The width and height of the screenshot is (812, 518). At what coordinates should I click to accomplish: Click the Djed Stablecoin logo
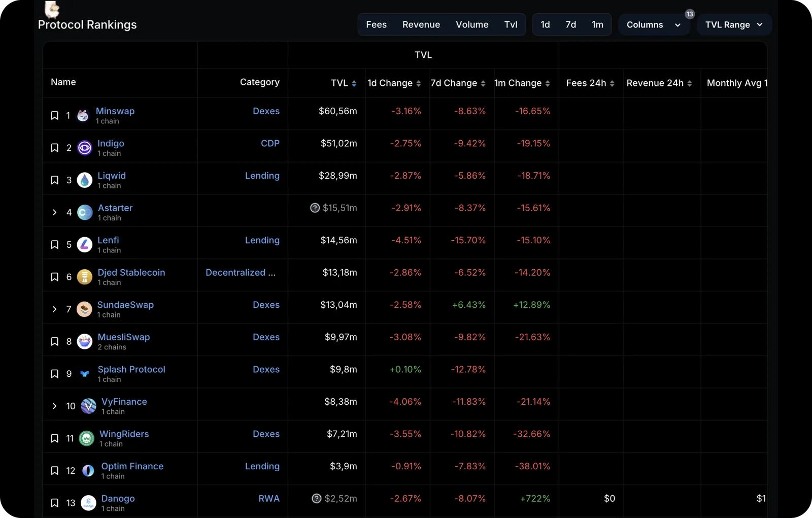(x=85, y=277)
